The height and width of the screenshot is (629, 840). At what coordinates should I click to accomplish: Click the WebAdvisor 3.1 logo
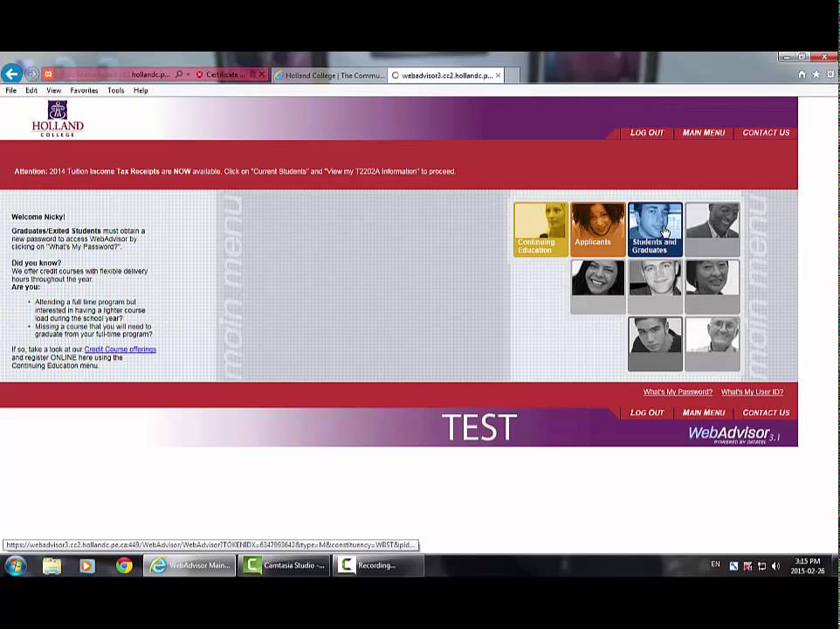point(734,434)
